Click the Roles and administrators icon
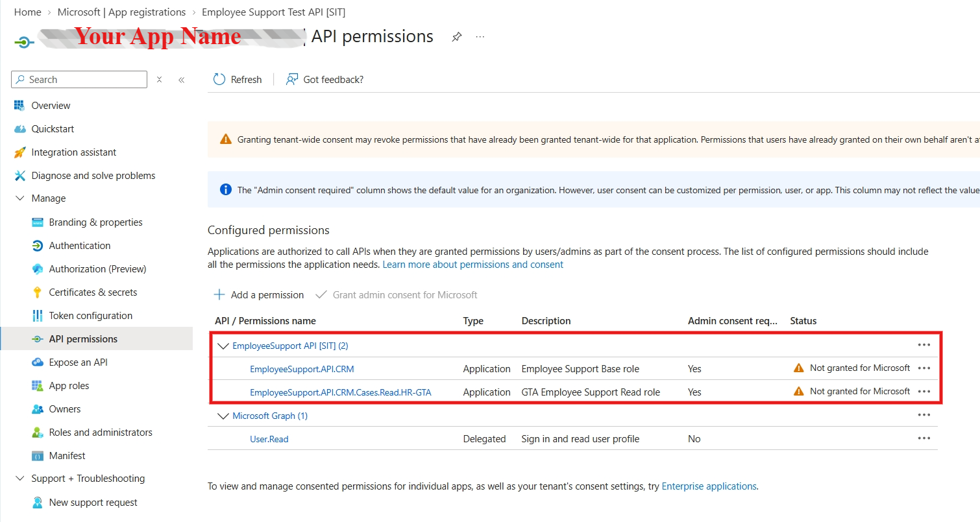 pos(37,433)
